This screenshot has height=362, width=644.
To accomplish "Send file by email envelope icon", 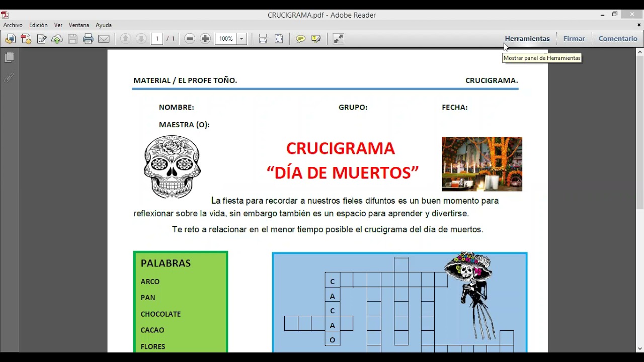I will coord(104,39).
